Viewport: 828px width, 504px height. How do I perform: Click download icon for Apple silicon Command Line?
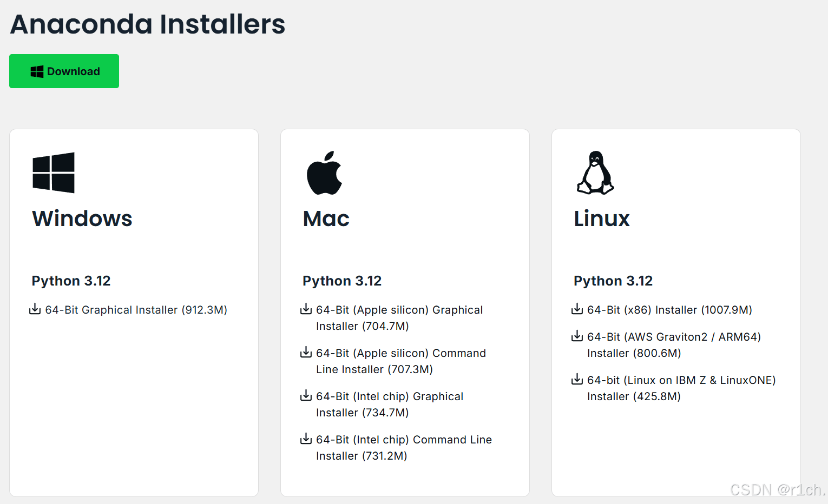click(306, 352)
